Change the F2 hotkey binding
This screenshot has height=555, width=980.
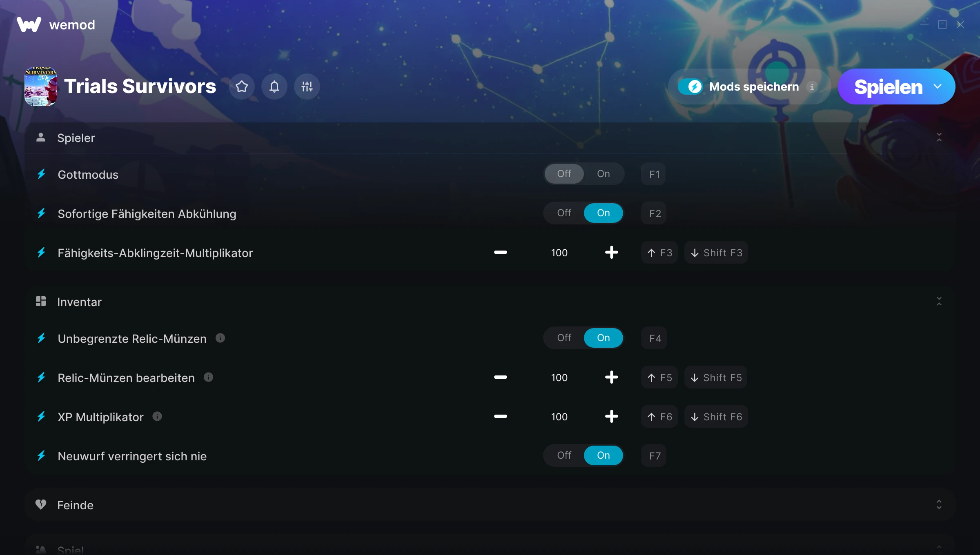pos(654,213)
